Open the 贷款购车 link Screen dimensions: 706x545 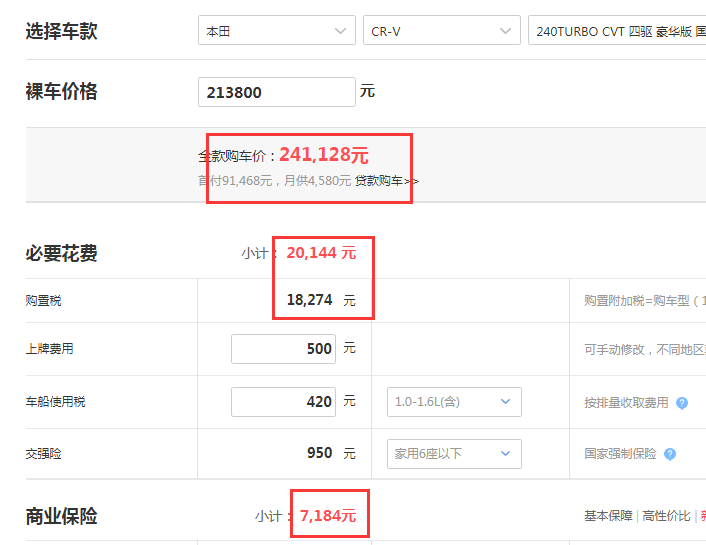386,181
